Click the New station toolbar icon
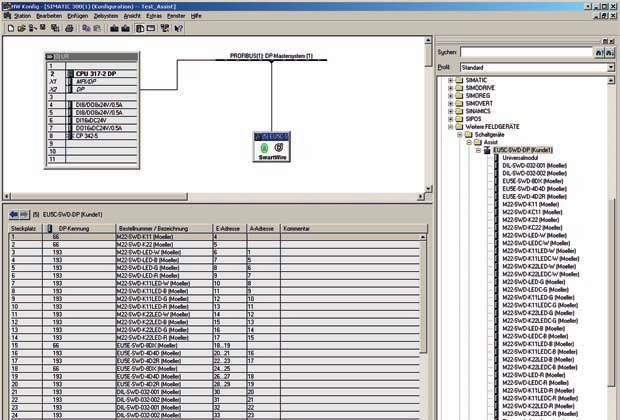Viewport: 620px width, 420px height. 11,28
